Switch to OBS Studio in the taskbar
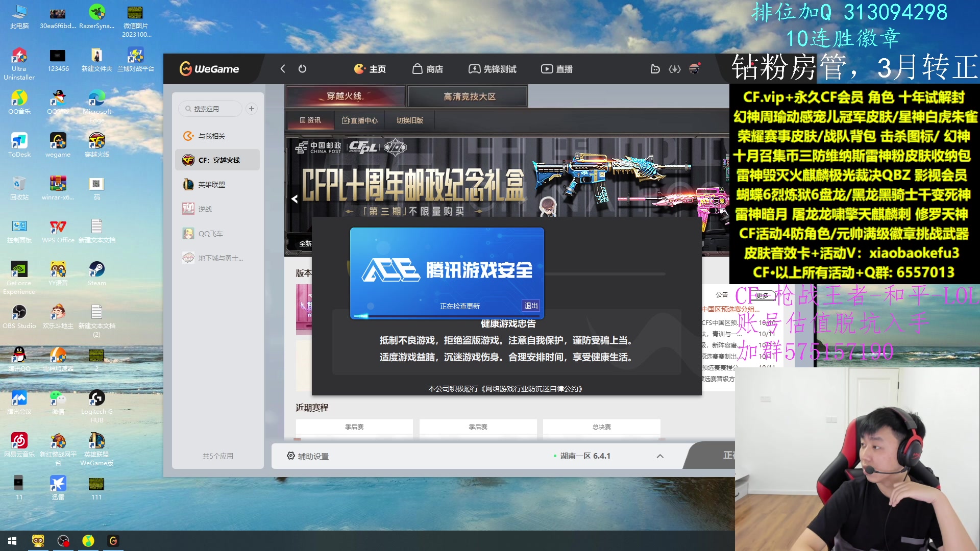Viewport: 980px width, 551px height. [x=63, y=541]
